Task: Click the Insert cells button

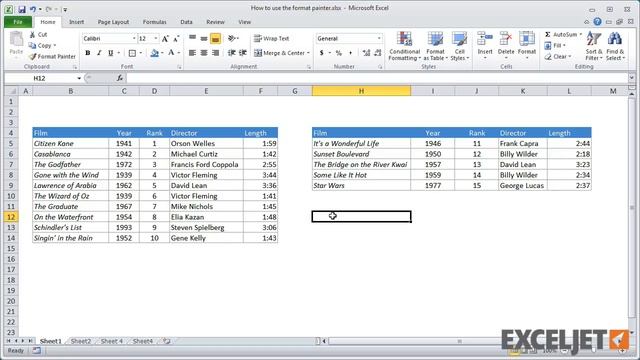Action: [485, 46]
